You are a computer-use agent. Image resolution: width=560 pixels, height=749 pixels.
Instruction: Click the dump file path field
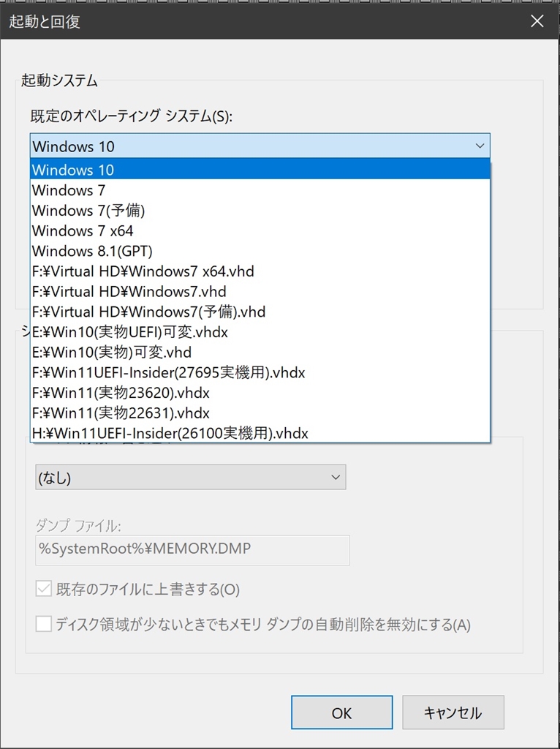[192, 550]
